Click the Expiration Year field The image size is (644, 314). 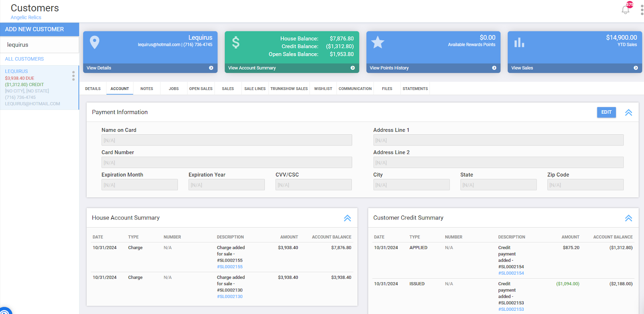click(227, 185)
